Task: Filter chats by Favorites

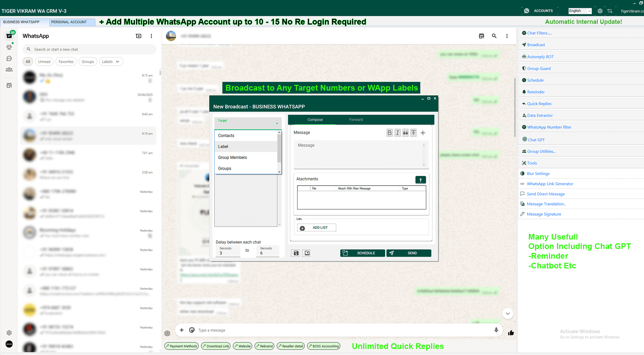Action: [x=66, y=62]
